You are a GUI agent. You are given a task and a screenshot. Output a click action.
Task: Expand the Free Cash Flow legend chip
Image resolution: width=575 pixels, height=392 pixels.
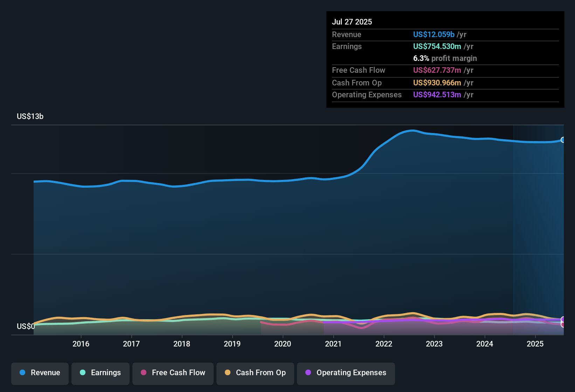click(x=173, y=373)
